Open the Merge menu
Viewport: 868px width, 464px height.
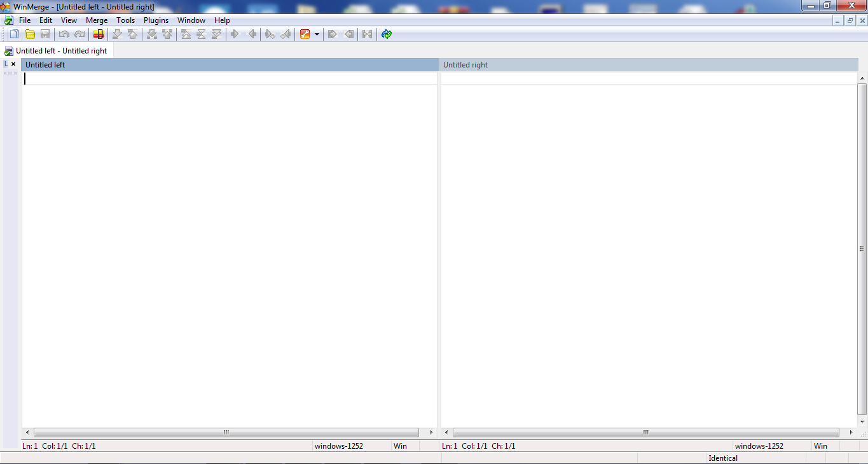pos(97,20)
